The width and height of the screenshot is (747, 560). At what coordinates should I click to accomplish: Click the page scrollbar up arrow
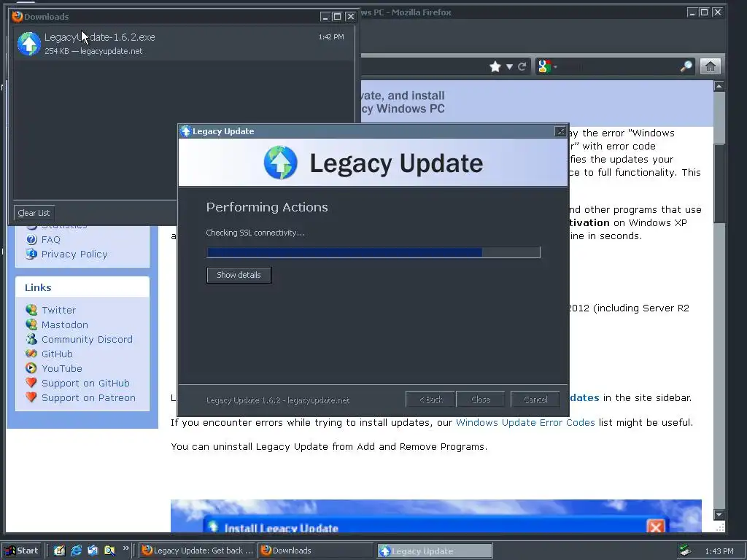coord(719,86)
